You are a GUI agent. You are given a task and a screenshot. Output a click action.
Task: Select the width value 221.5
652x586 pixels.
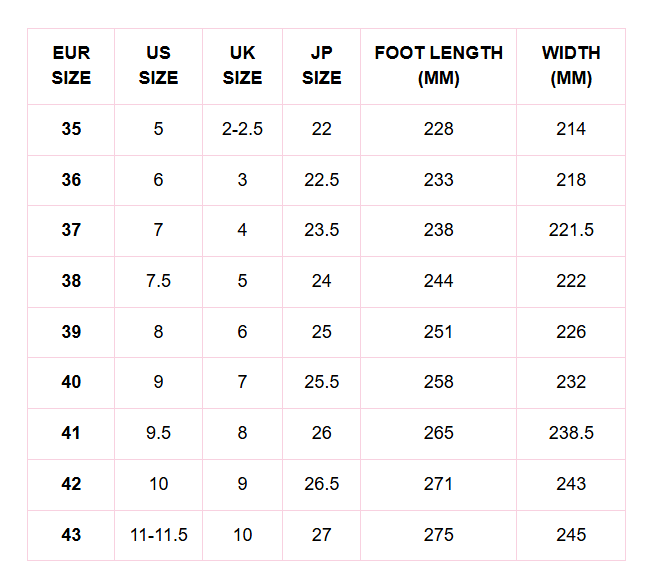click(x=571, y=230)
